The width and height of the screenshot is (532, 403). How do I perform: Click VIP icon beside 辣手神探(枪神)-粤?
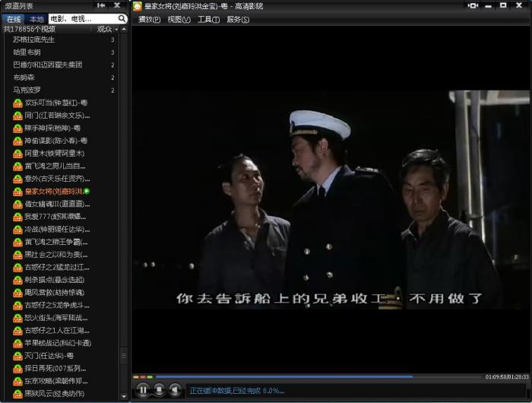[x=17, y=129]
